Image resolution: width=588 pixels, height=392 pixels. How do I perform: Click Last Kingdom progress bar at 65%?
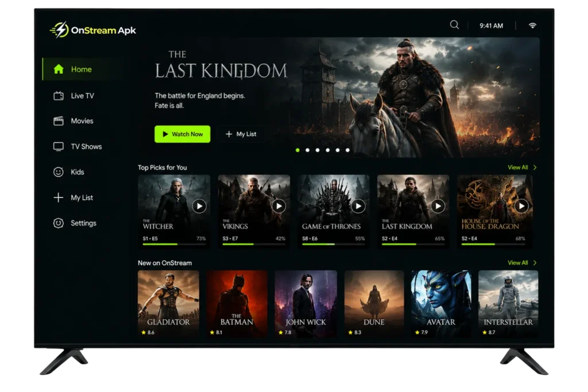413,244
